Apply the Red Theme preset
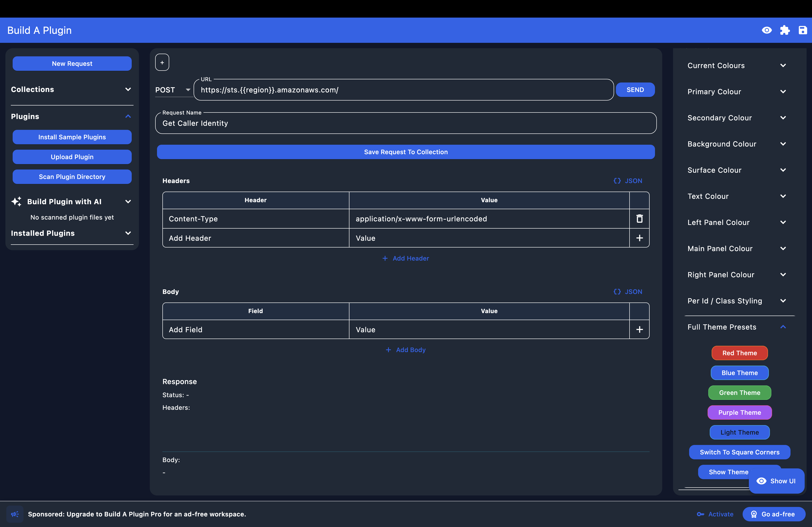The image size is (812, 527). (739, 353)
